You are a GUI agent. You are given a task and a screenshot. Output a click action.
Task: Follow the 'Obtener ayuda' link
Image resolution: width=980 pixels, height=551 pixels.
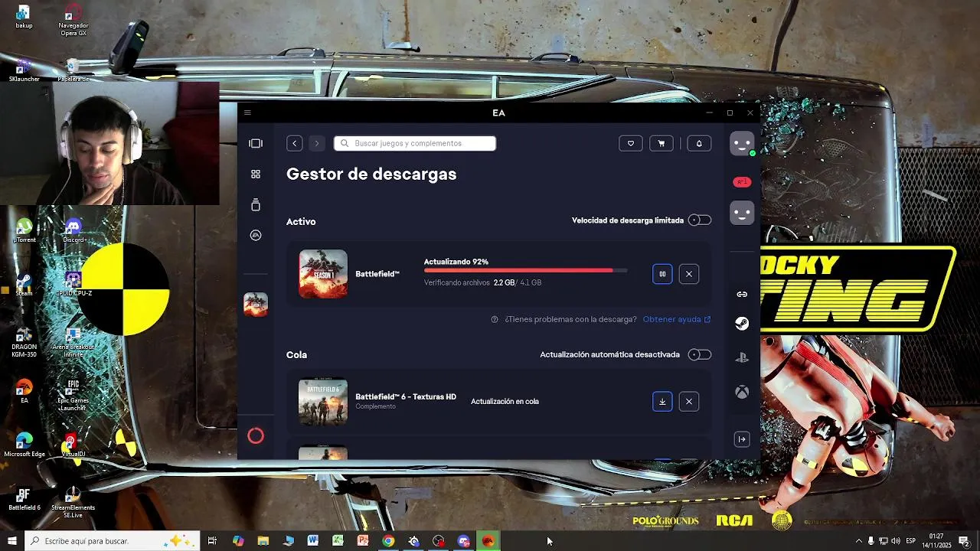[x=677, y=319]
